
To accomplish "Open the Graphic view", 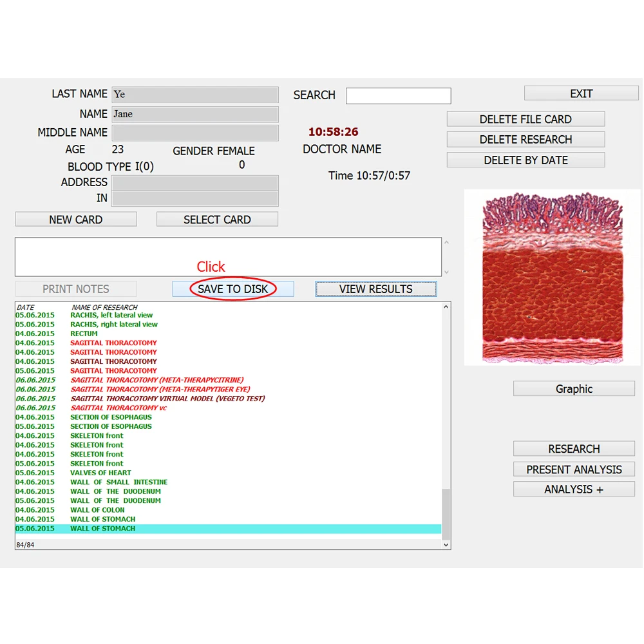I will [573, 388].
